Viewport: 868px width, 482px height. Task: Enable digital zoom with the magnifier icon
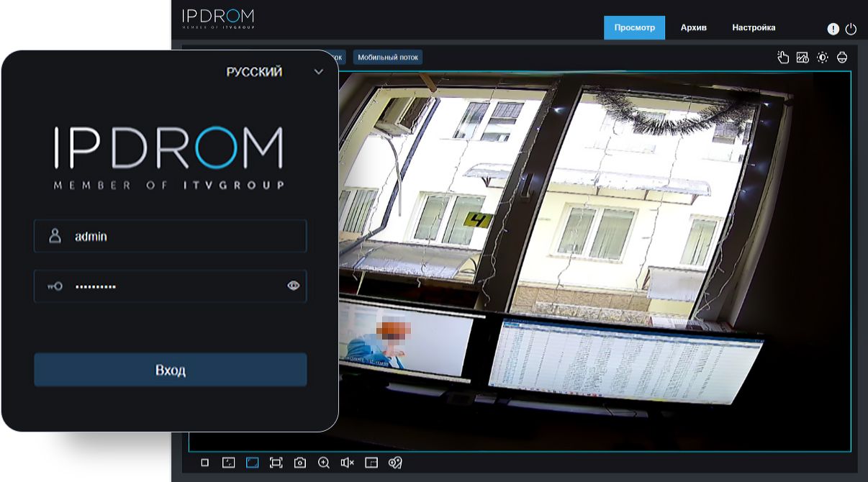pyautogui.click(x=324, y=463)
